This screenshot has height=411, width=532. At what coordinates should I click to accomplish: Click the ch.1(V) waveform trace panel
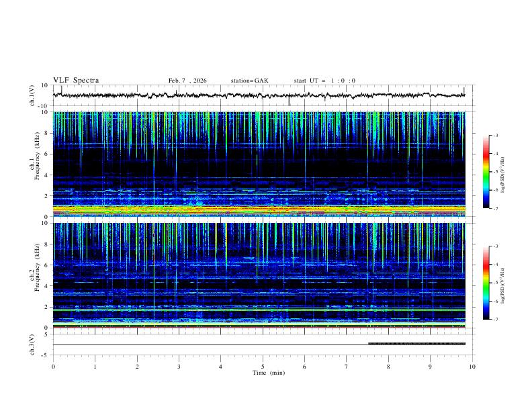coord(263,95)
